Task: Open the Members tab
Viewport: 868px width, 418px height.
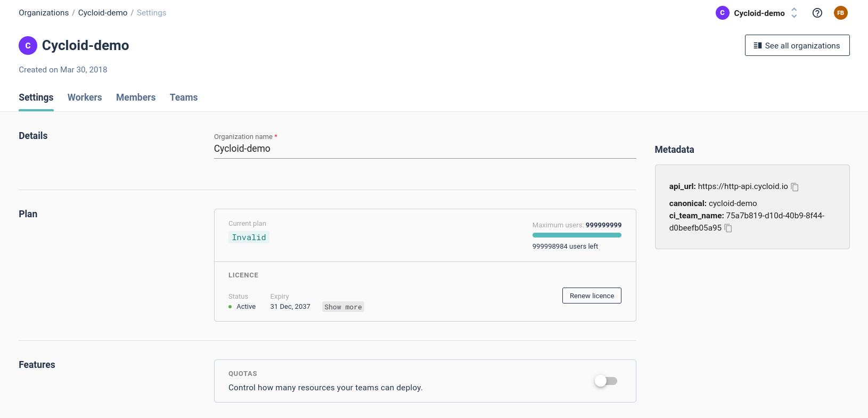Action: pyautogui.click(x=136, y=97)
